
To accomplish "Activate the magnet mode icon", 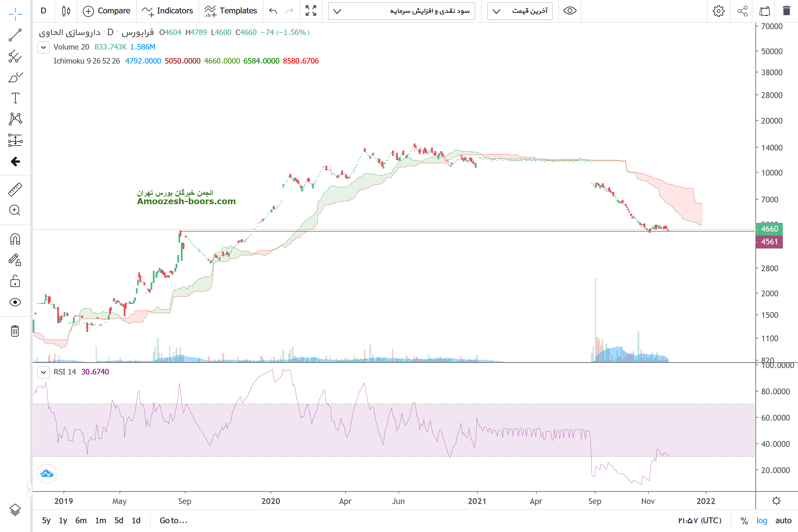I will pos(15,239).
